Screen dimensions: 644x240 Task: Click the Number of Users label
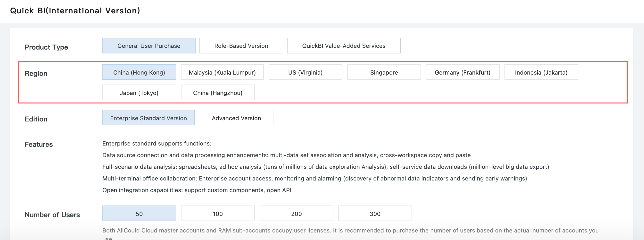click(52, 215)
